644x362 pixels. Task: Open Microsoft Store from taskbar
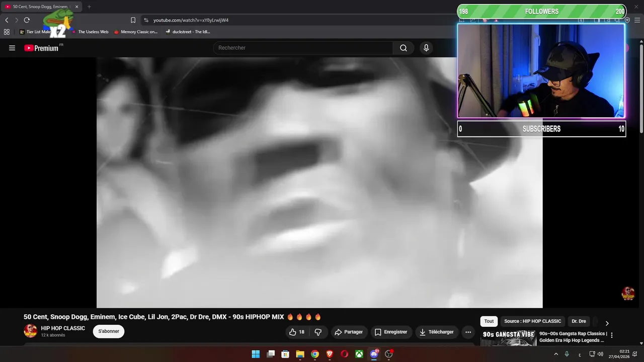(x=285, y=354)
